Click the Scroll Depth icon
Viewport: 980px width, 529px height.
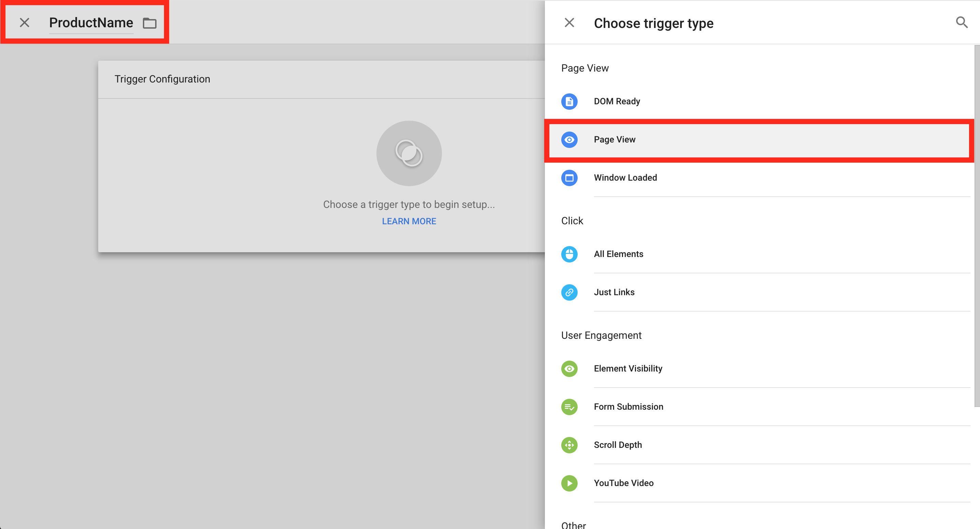569,445
